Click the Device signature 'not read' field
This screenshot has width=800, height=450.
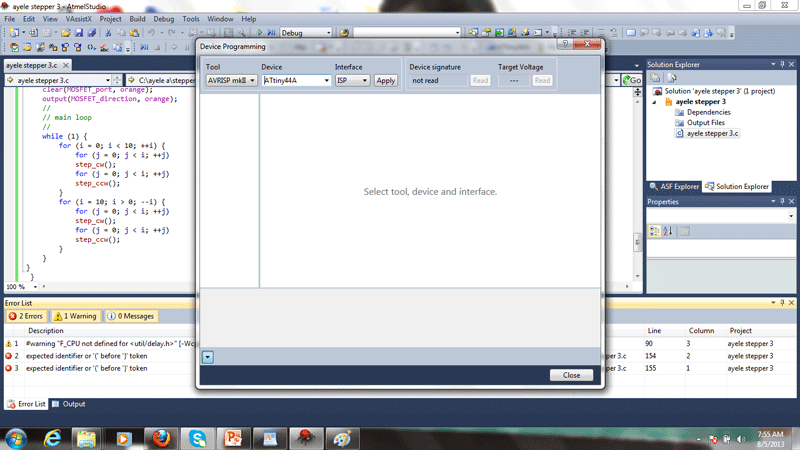[438, 81]
